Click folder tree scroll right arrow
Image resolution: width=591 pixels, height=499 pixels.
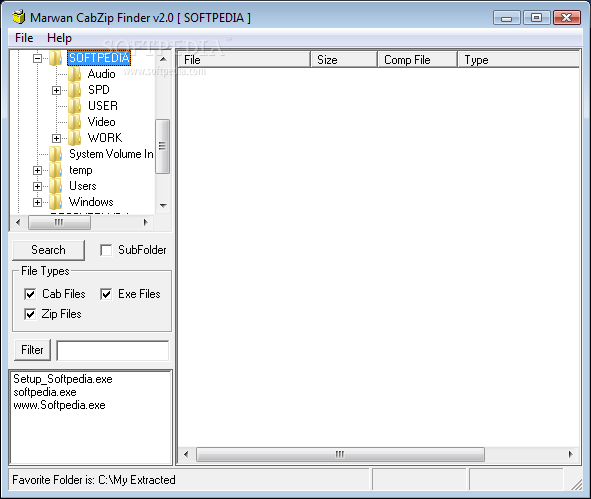pyautogui.click(x=146, y=222)
